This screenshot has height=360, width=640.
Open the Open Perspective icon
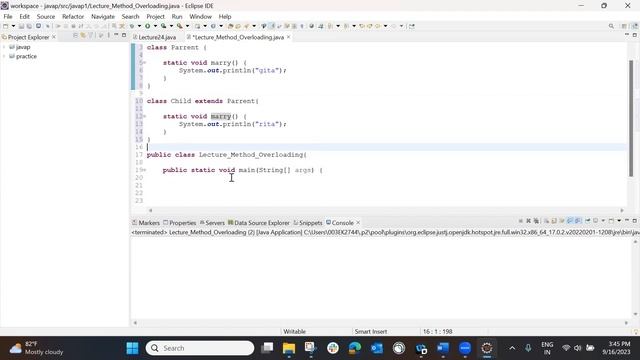(x=624, y=26)
